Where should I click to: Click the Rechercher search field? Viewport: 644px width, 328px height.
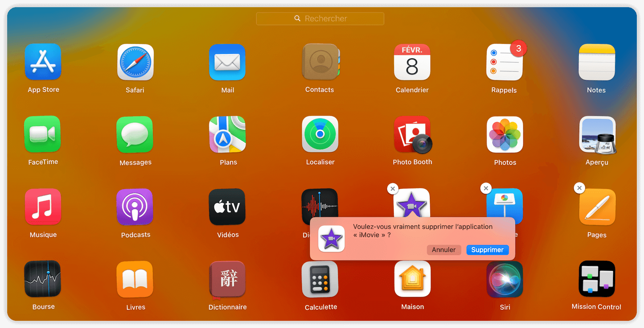(x=320, y=19)
